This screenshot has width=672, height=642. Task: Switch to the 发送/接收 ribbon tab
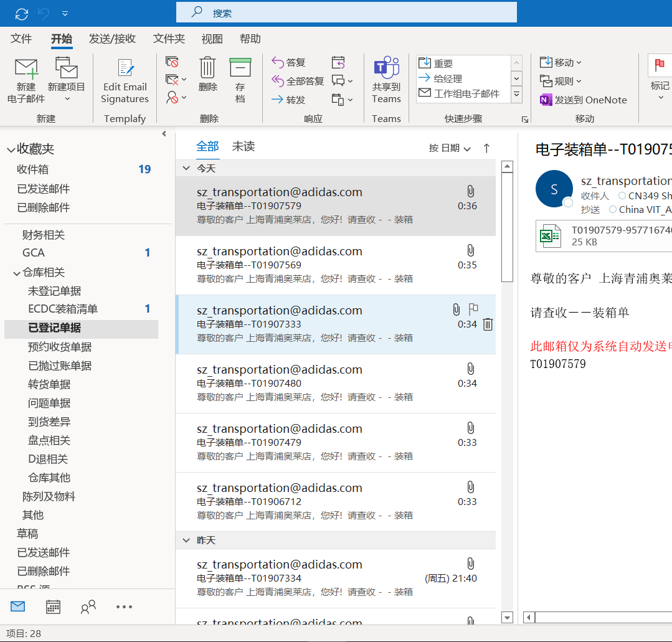[112, 39]
